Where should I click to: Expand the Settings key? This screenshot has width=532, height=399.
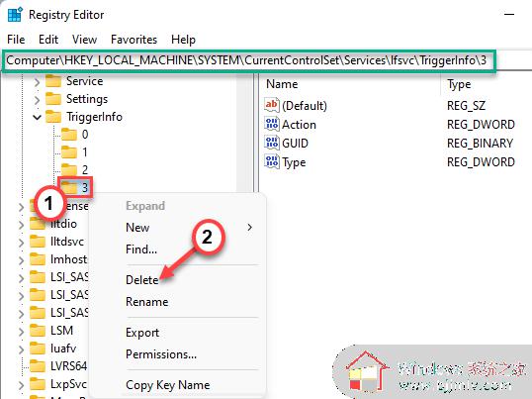click(37, 99)
